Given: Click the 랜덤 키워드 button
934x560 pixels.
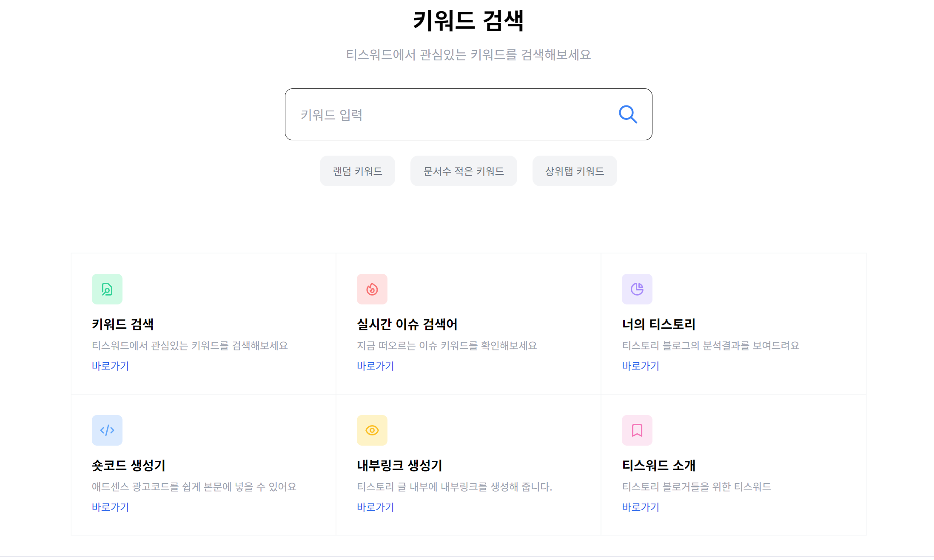Looking at the screenshot, I should point(357,171).
